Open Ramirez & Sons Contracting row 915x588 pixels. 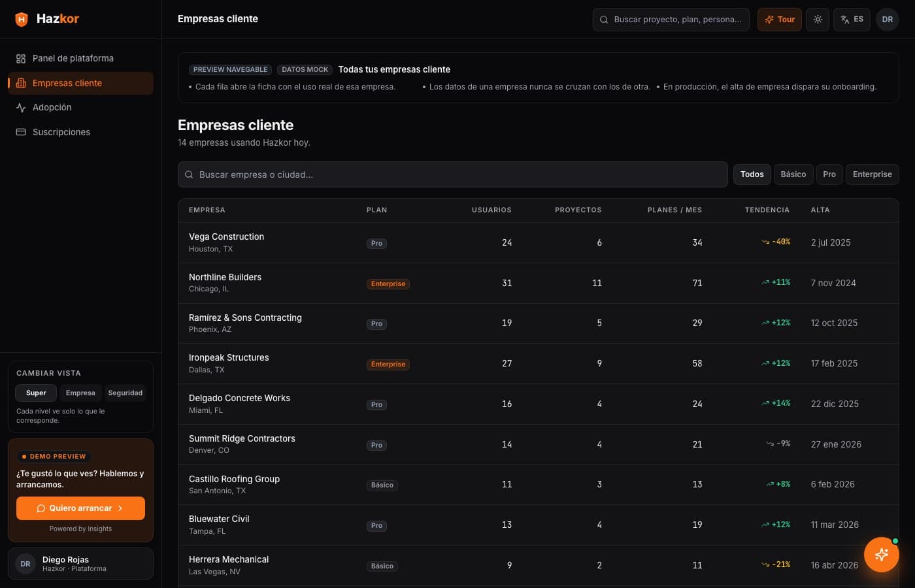[x=538, y=323]
